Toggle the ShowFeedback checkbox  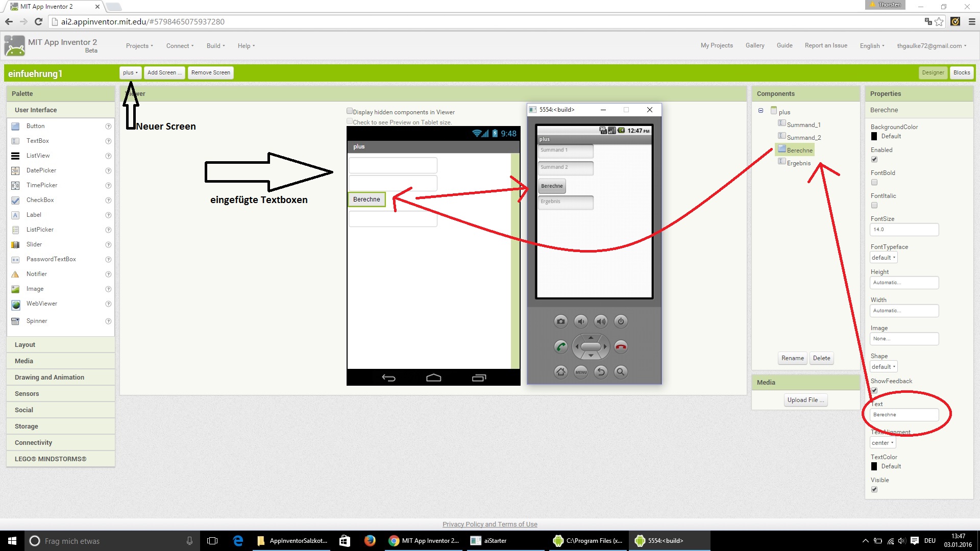click(874, 390)
